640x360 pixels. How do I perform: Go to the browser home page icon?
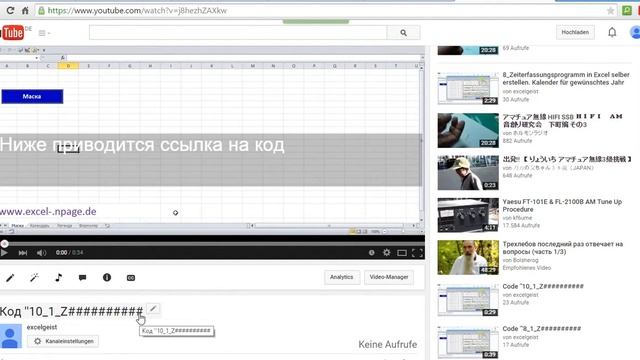[25, 11]
